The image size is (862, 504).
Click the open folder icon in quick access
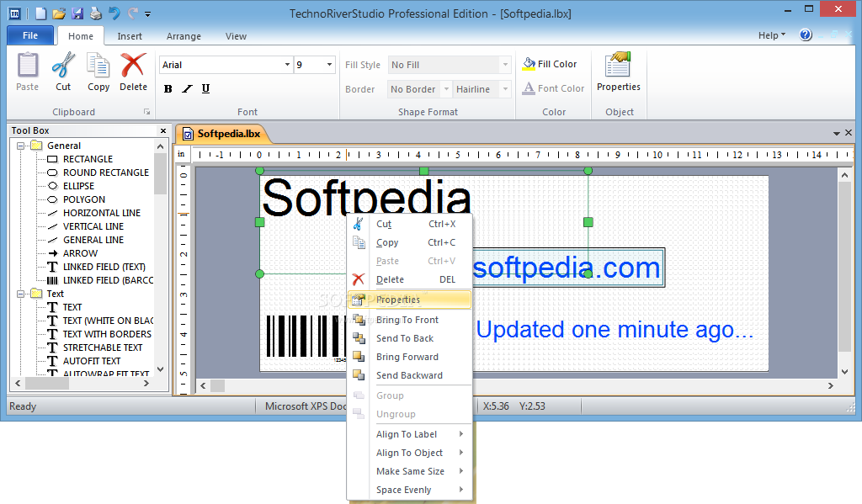pos(59,13)
